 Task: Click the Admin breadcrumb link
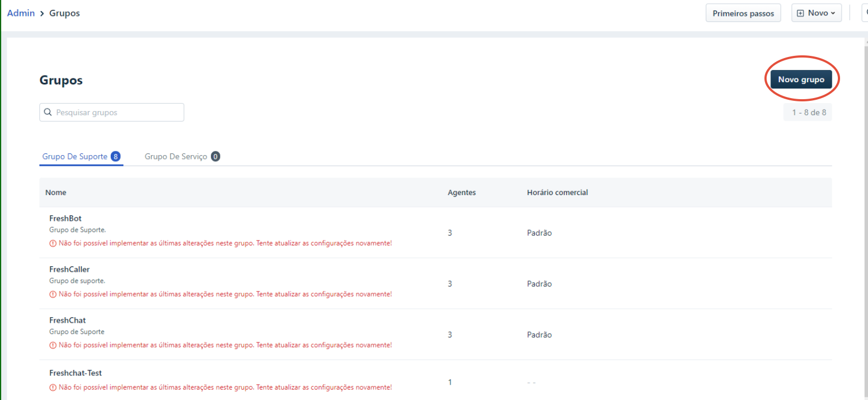[x=21, y=13]
